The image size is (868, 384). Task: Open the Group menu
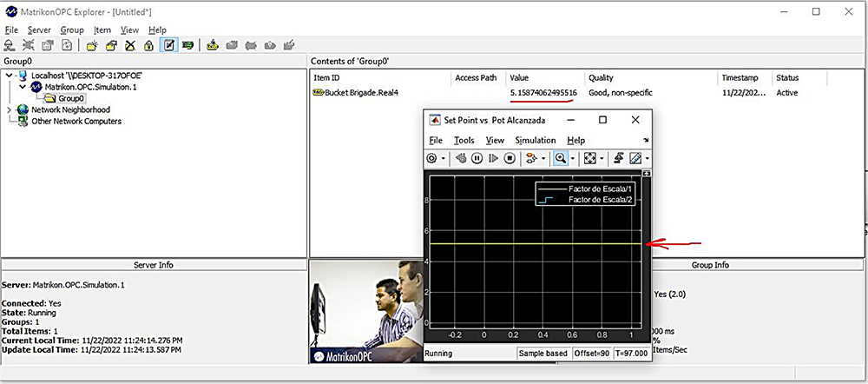[x=72, y=30]
